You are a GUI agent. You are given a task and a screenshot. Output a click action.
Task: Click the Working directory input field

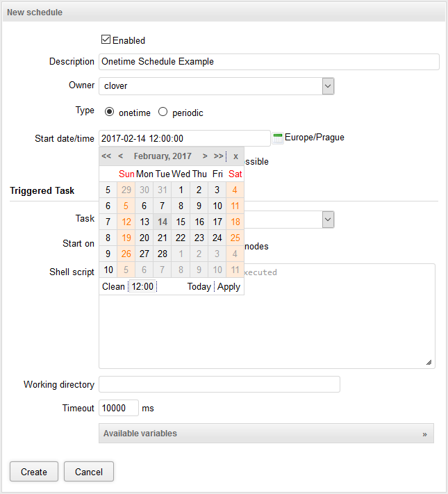click(x=219, y=384)
